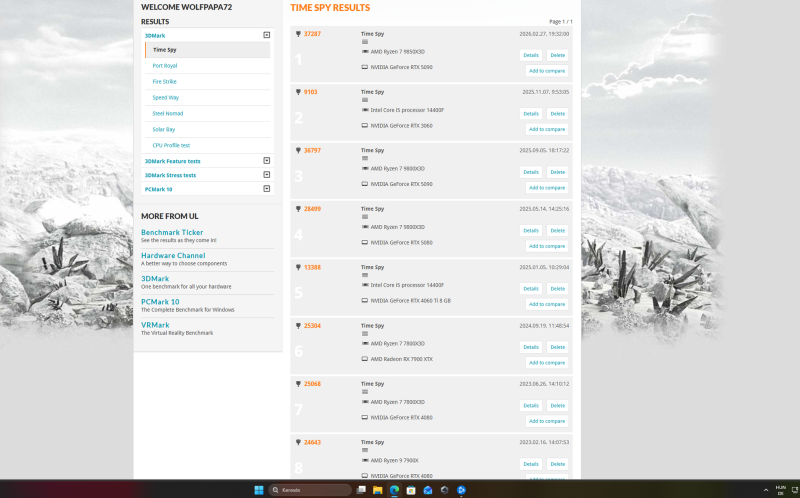Open the Windows Start menu
Screen dimensions: 800x498
pos(259,490)
